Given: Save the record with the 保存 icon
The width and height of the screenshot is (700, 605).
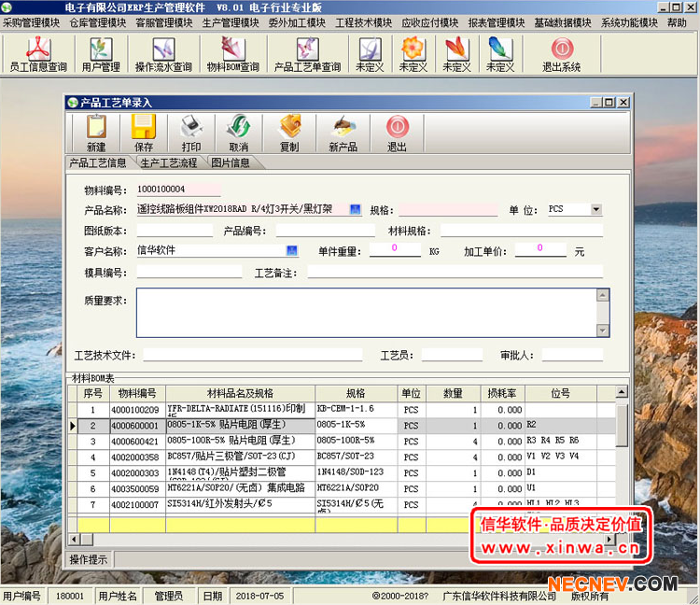Looking at the screenshot, I should (x=144, y=133).
